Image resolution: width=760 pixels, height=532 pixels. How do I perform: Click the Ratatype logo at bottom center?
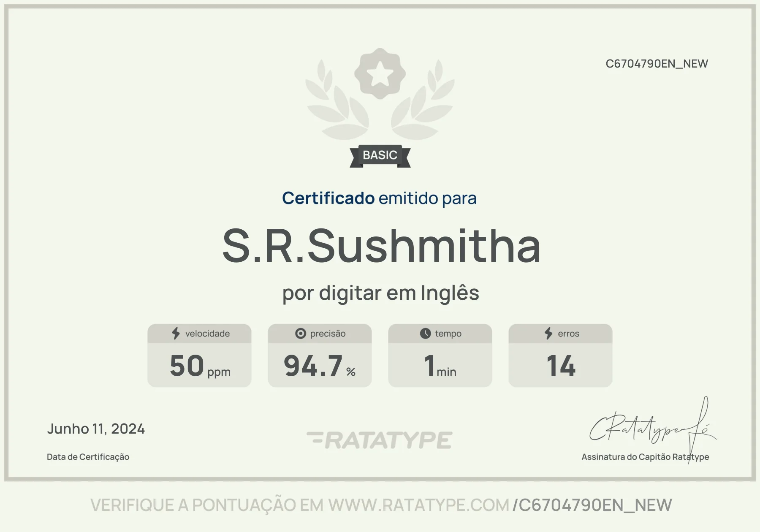380,440
